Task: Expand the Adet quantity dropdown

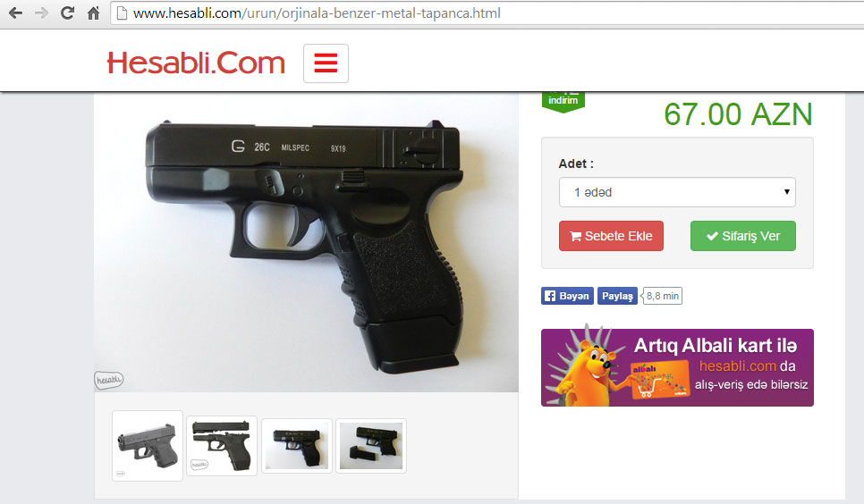Action: tap(677, 192)
